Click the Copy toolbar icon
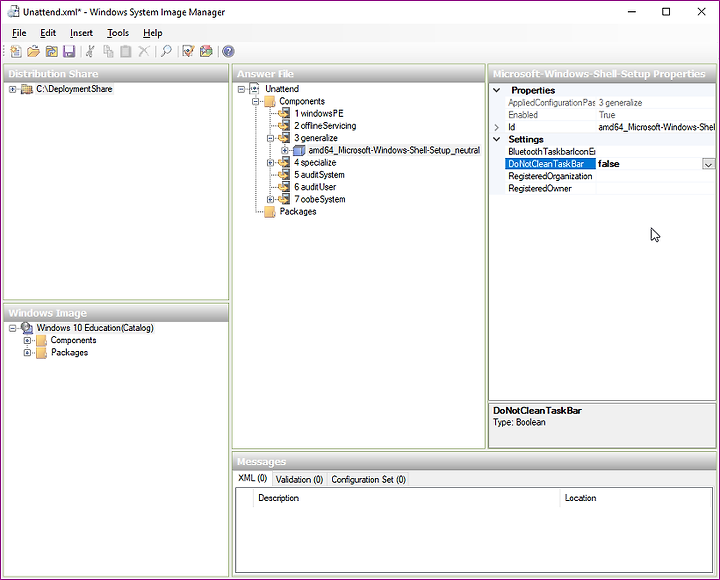 tap(108, 51)
